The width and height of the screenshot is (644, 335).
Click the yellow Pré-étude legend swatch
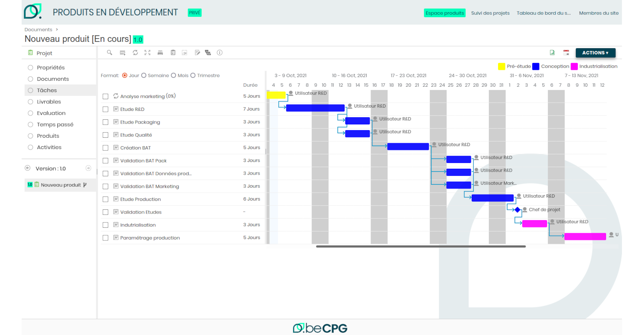(501, 67)
